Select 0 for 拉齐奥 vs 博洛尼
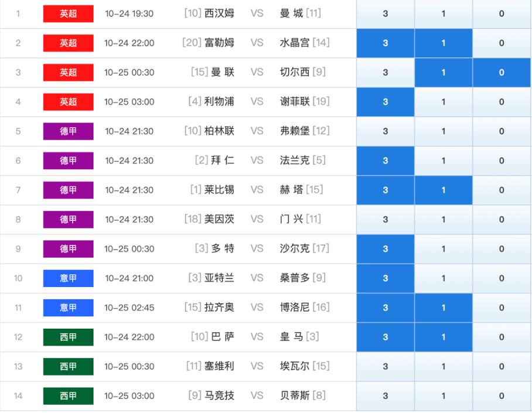Screen dimensions: 532x413 click(502, 308)
